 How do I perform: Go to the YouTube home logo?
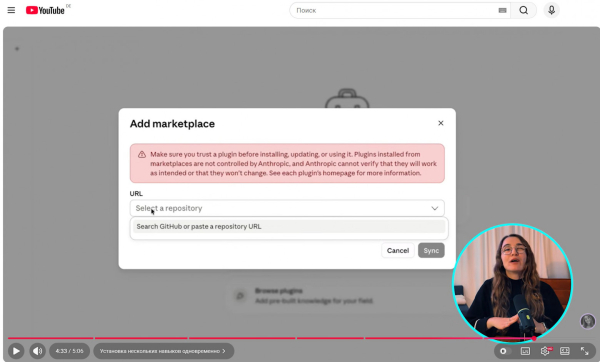[45, 10]
